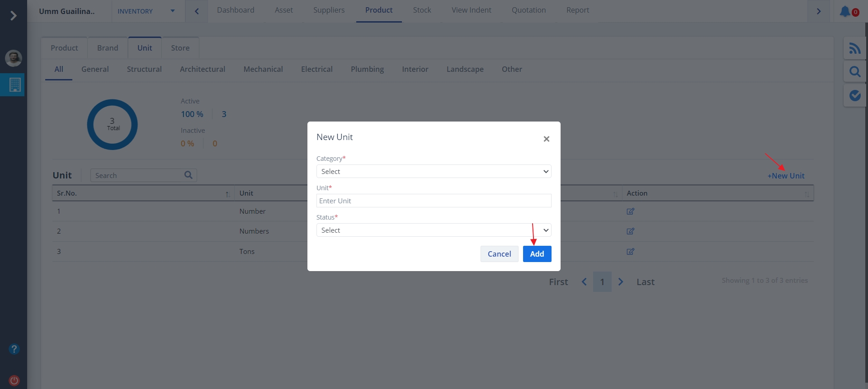
Task: Click the building icon in left sidebar
Action: tap(14, 84)
